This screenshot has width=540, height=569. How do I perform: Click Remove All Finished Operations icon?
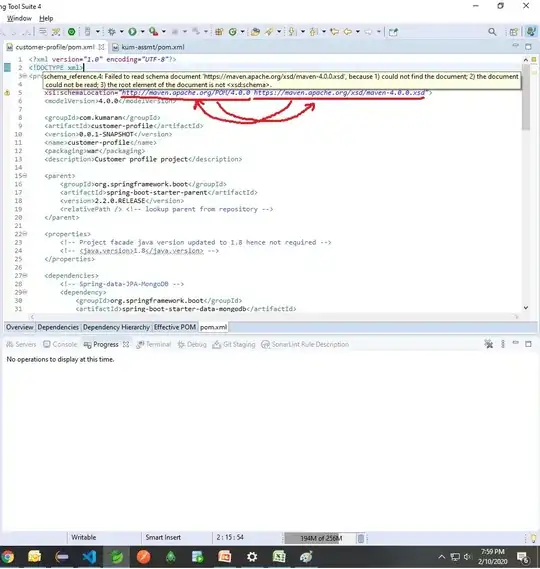489,344
